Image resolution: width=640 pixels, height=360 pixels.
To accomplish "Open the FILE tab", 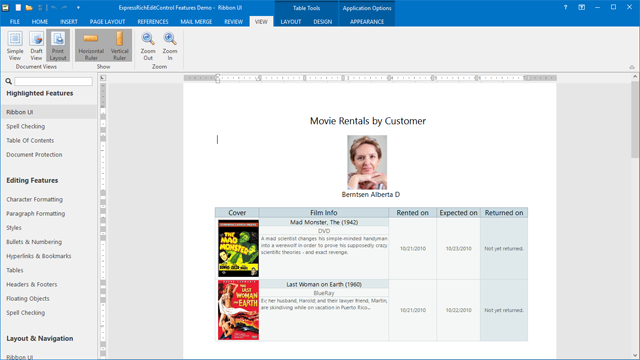I will pos(15,22).
